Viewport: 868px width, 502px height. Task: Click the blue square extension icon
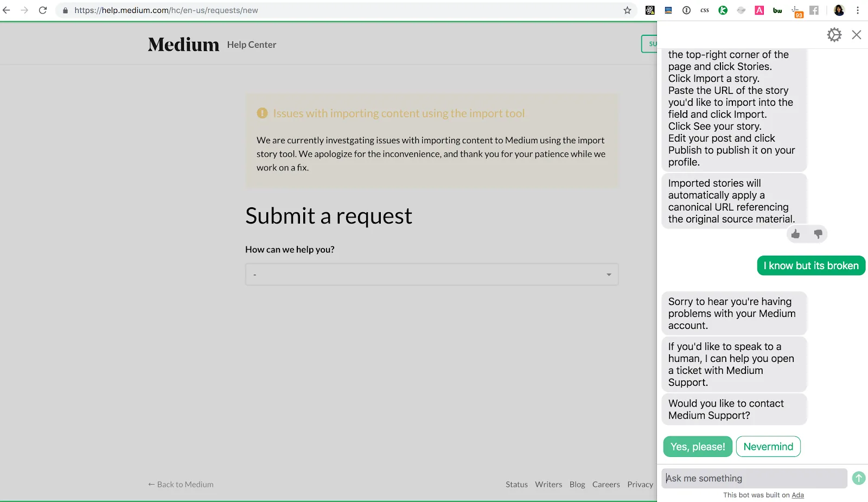(x=668, y=10)
